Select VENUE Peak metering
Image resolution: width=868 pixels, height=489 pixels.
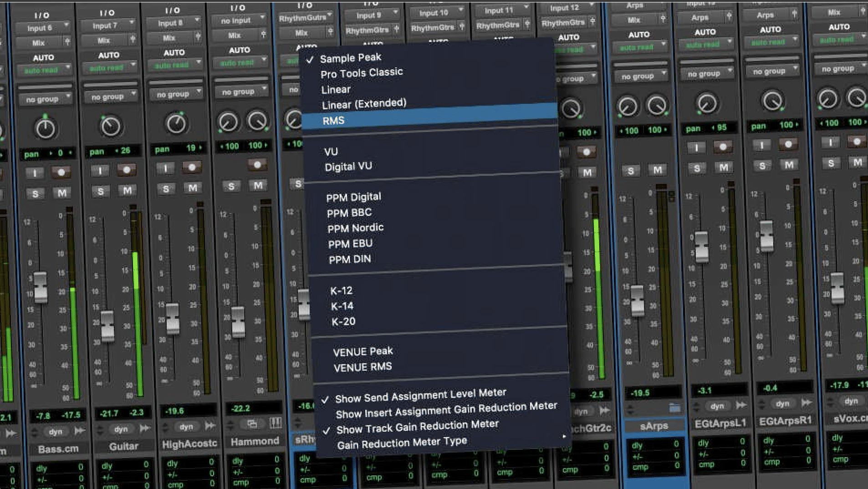363,351
